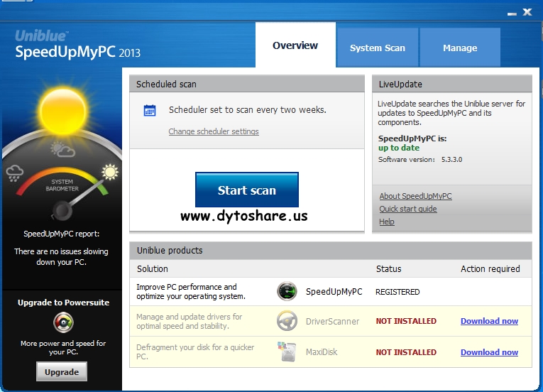The image size is (543, 392).
Task: Click the Action required column header
Action: coord(490,268)
